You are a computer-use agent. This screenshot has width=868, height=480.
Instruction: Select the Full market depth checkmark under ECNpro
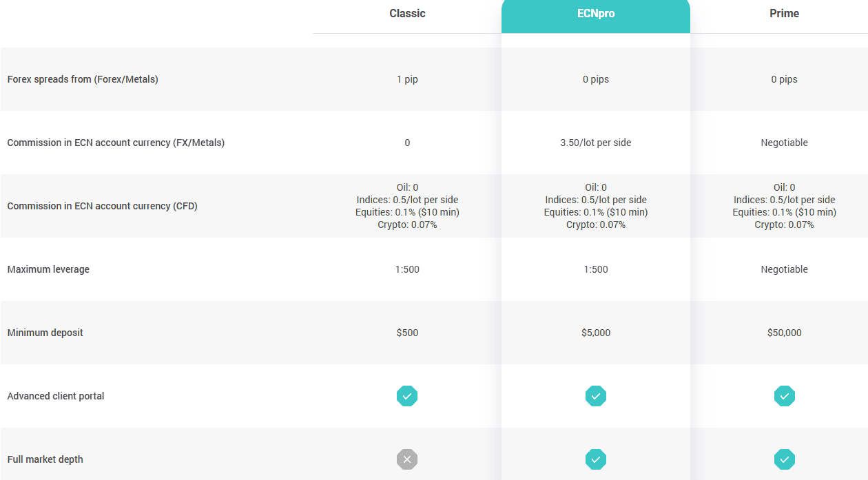point(595,459)
